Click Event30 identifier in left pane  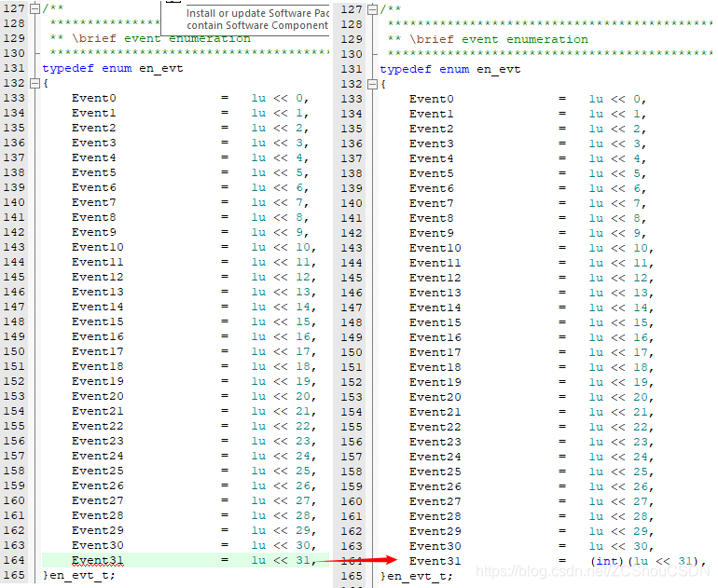click(98, 545)
